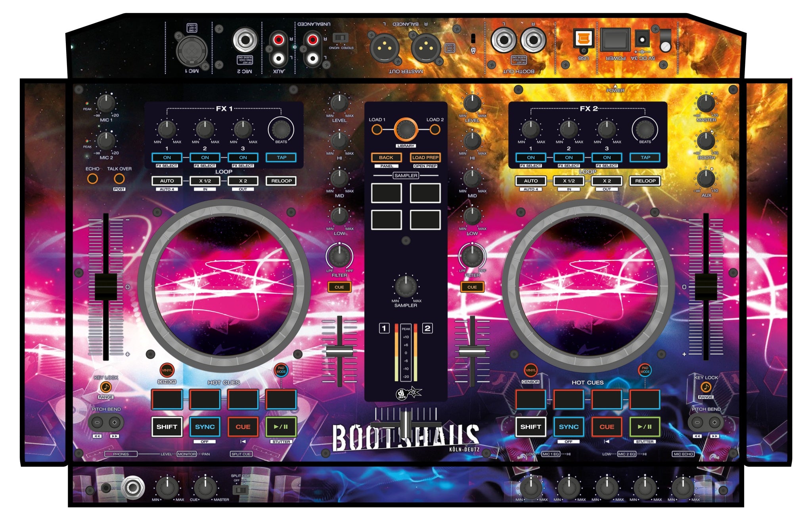
Task: Enable FX 2 effect 1 ON button
Action: pos(531,157)
